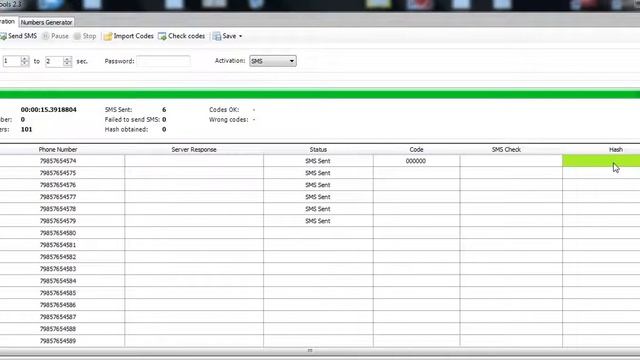This screenshot has width=640, height=360.
Task: Click the code cell showing 000000
Action: click(x=416, y=161)
